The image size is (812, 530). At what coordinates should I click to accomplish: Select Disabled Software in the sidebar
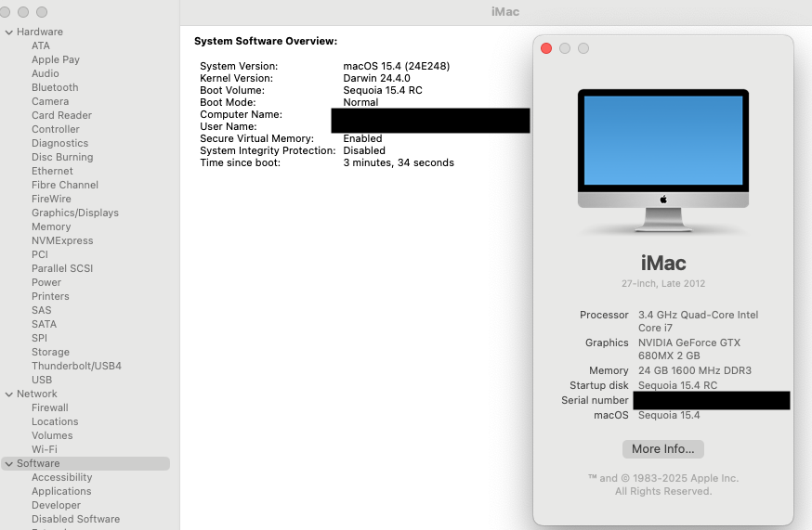tap(75, 519)
